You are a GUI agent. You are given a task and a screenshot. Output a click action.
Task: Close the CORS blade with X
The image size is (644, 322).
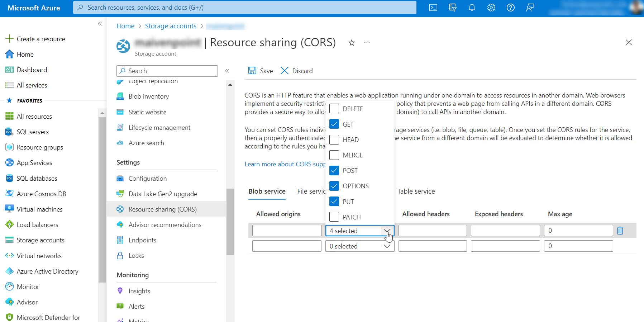click(629, 42)
